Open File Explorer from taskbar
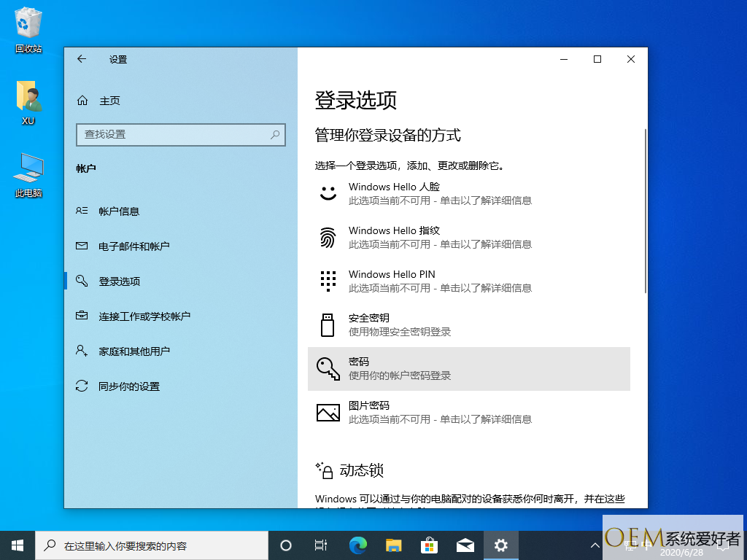This screenshot has width=747, height=560. tap(393, 545)
